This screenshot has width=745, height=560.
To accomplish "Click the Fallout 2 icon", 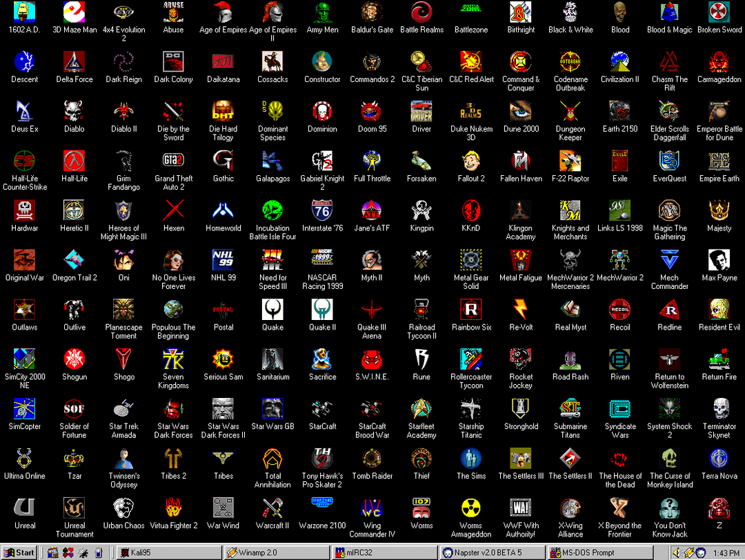I will (471, 161).
